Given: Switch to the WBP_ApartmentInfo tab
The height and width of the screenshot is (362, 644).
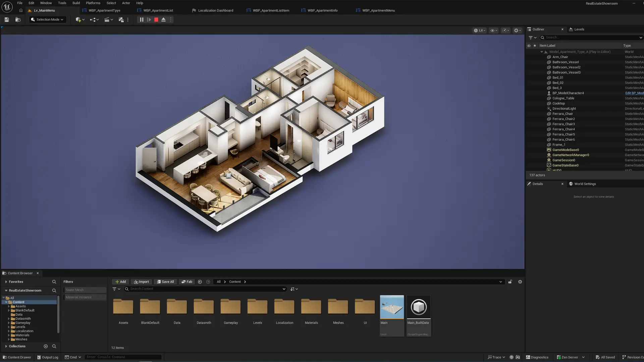Looking at the screenshot, I should 322,10.
